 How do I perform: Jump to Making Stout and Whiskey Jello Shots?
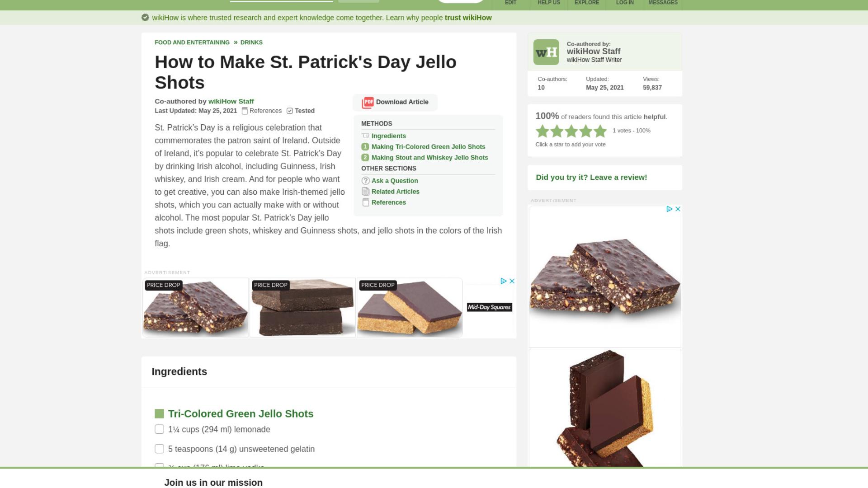click(429, 158)
